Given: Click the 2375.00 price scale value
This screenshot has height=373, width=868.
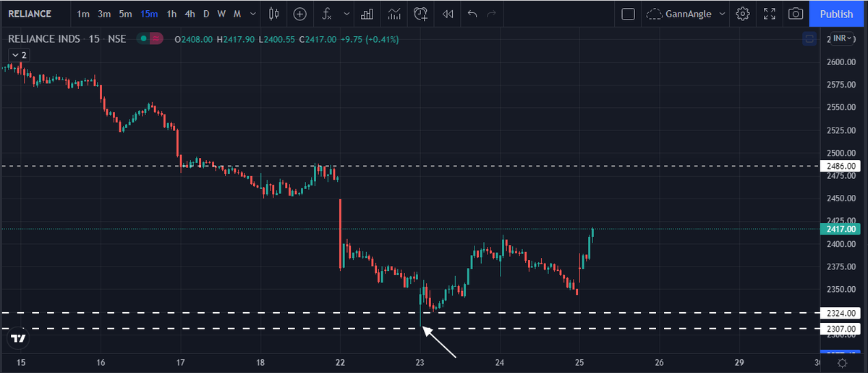Looking at the screenshot, I should click(x=841, y=267).
